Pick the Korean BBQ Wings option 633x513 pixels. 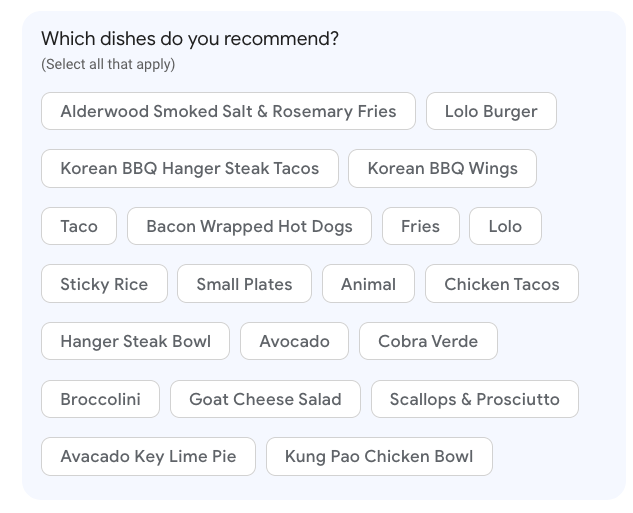click(x=442, y=168)
